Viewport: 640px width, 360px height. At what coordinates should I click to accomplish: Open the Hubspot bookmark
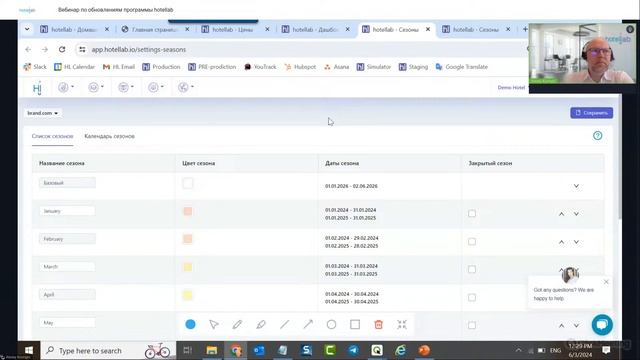300,67
